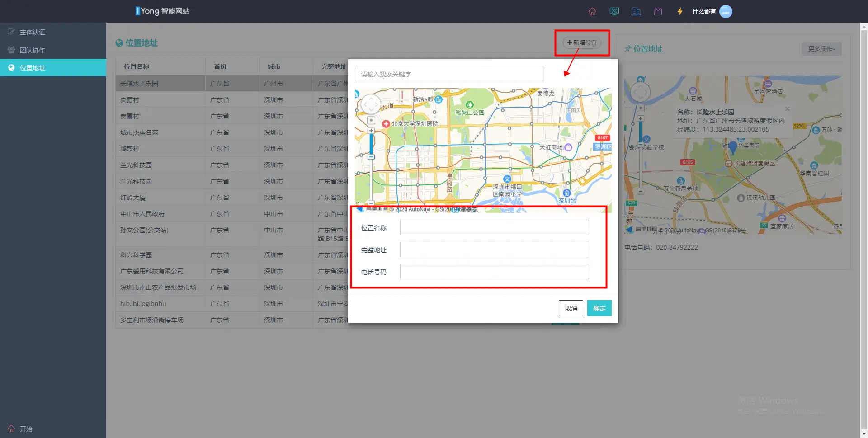Viewport: 868px width, 438px height.
Task: Click the map pan direction control in dialog
Action: pyautogui.click(x=371, y=104)
